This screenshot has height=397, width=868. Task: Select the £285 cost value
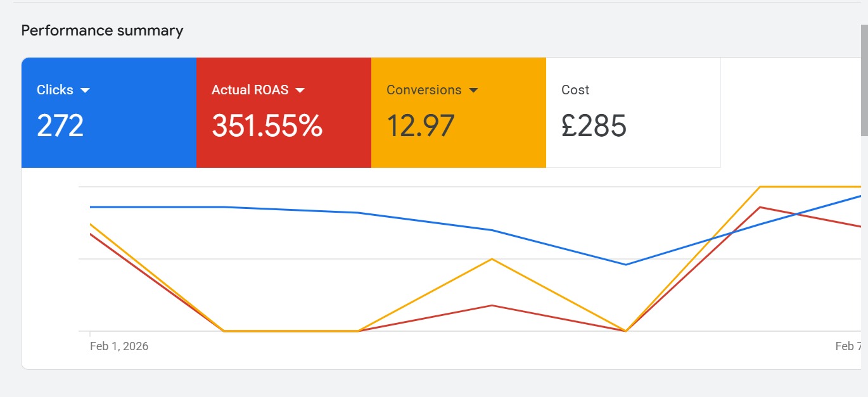594,125
